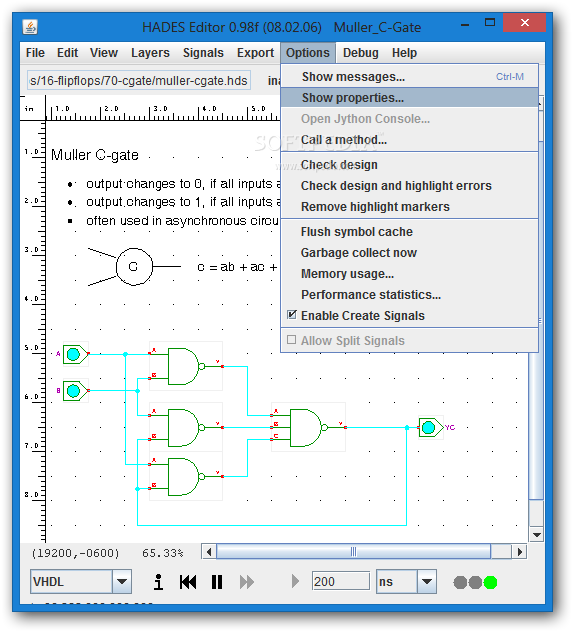
Task: Toggle input pin B switch
Action: 74,391
